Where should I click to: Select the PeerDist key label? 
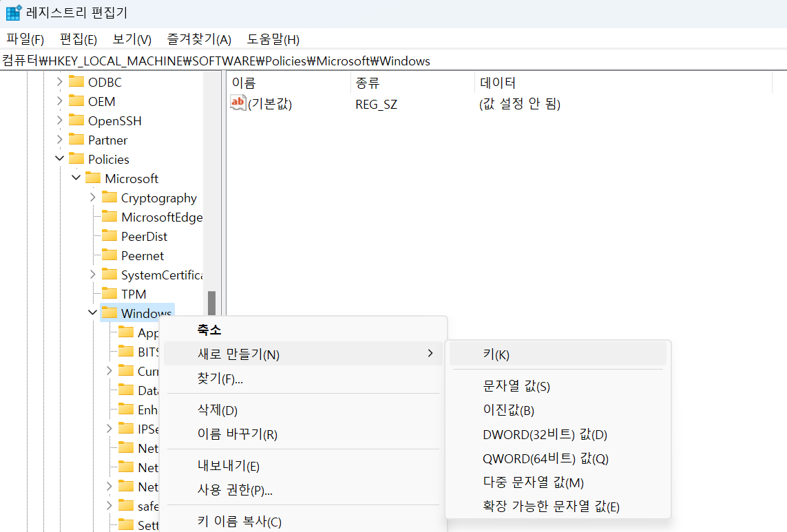click(x=145, y=236)
